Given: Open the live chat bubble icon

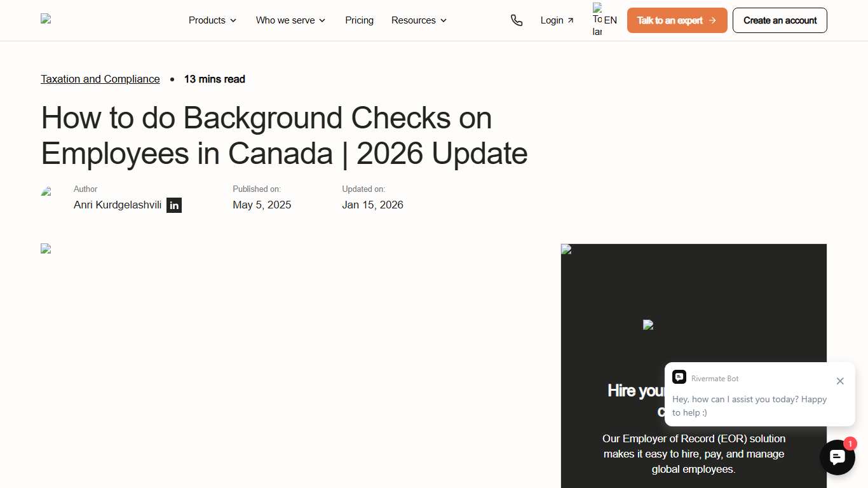Looking at the screenshot, I should [x=837, y=457].
